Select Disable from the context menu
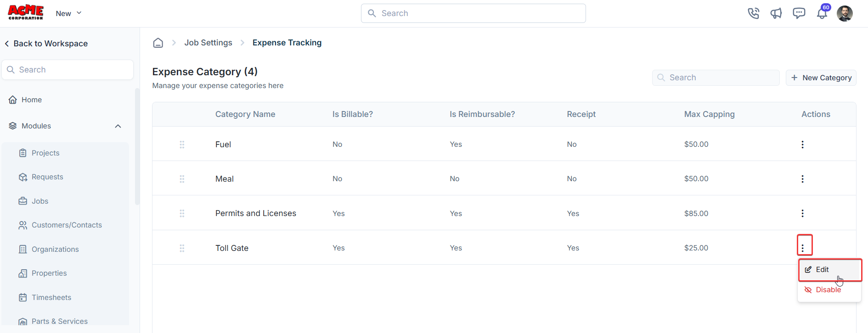868x333 pixels. coord(828,290)
